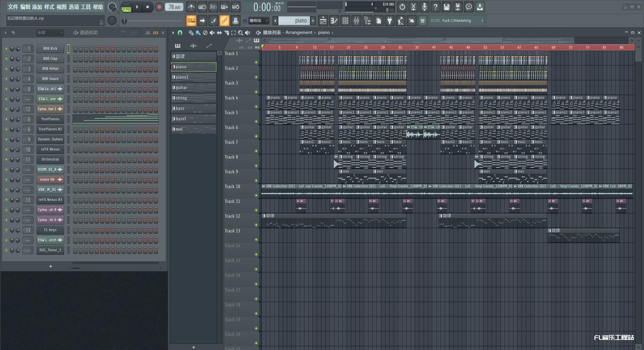This screenshot has height=350, width=644.
Task: Toggle the overdub/blend recording icon
Action: click(x=224, y=7)
